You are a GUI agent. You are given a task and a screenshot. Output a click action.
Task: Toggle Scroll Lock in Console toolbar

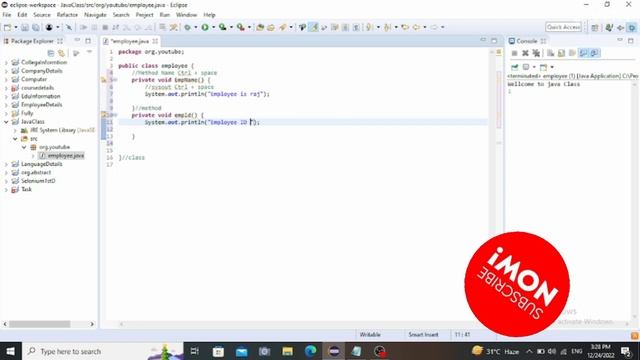click(561, 53)
